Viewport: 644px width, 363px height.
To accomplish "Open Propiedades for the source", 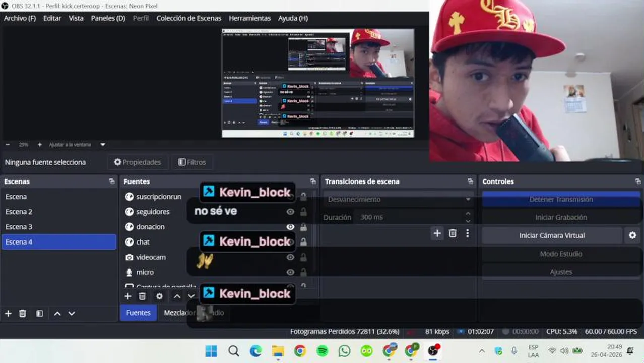I will point(137,162).
